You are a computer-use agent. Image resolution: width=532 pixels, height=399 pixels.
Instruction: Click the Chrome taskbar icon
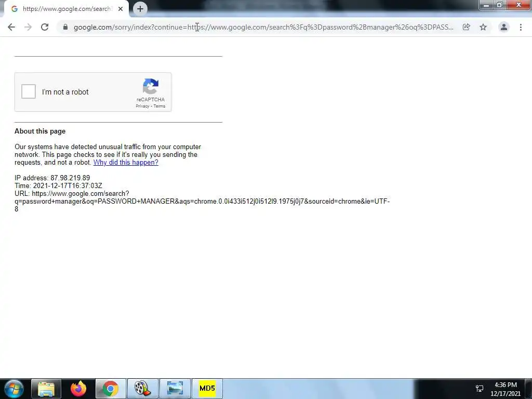click(x=111, y=389)
